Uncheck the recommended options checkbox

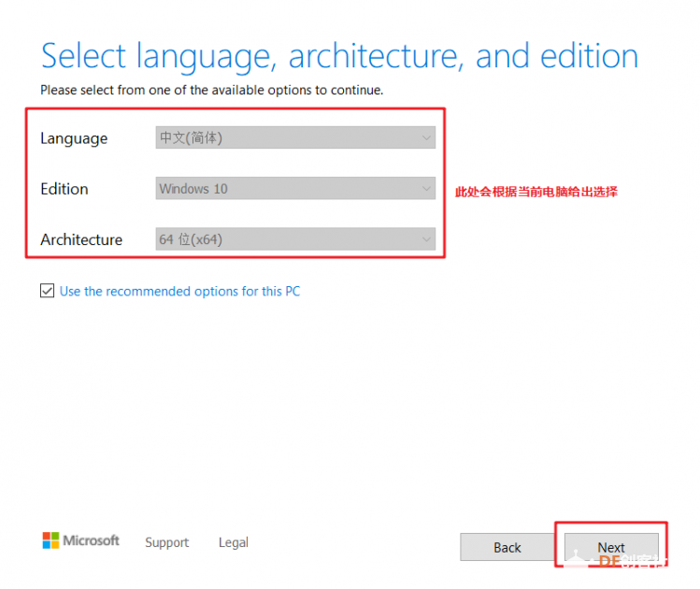pyautogui.click(x=47, y=291)
